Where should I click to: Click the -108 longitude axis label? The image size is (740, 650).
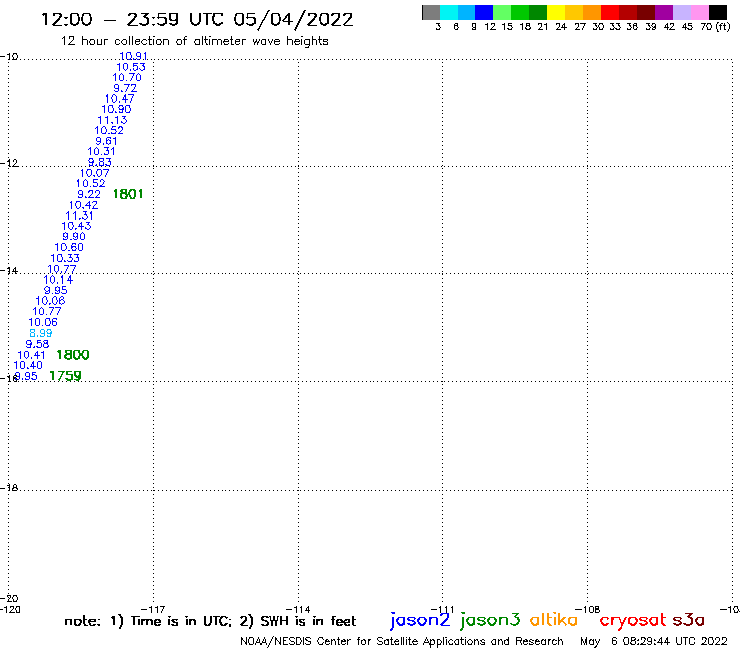pyautogui.click(x=588, y=609)
